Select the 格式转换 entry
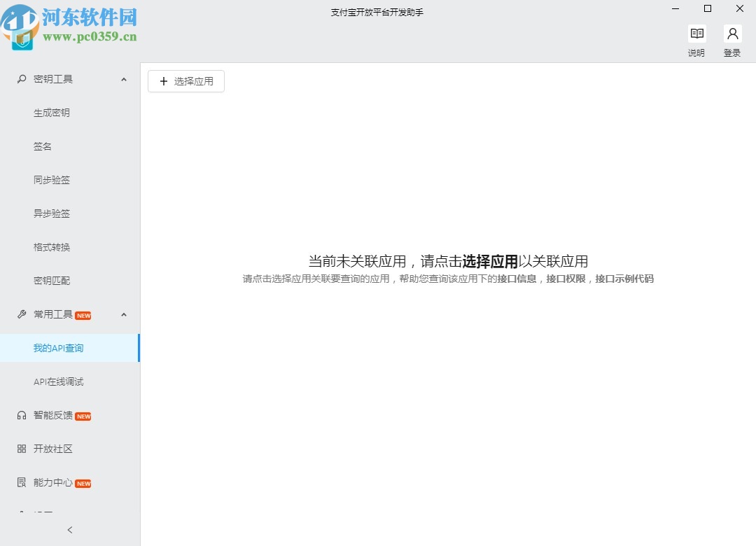The height and width of the screenshot is (546, 756). point(51,247)
